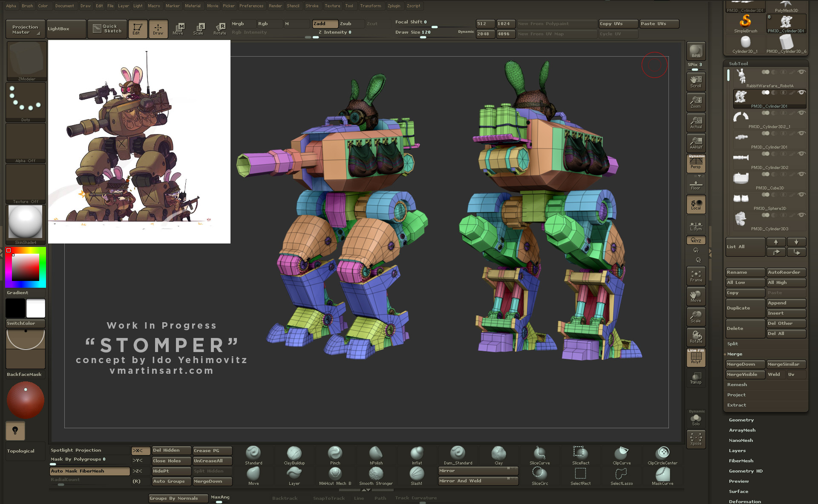Toggle Local symmetry mode
This screenshot has width=818, height=504.
[x=696, y=204]
